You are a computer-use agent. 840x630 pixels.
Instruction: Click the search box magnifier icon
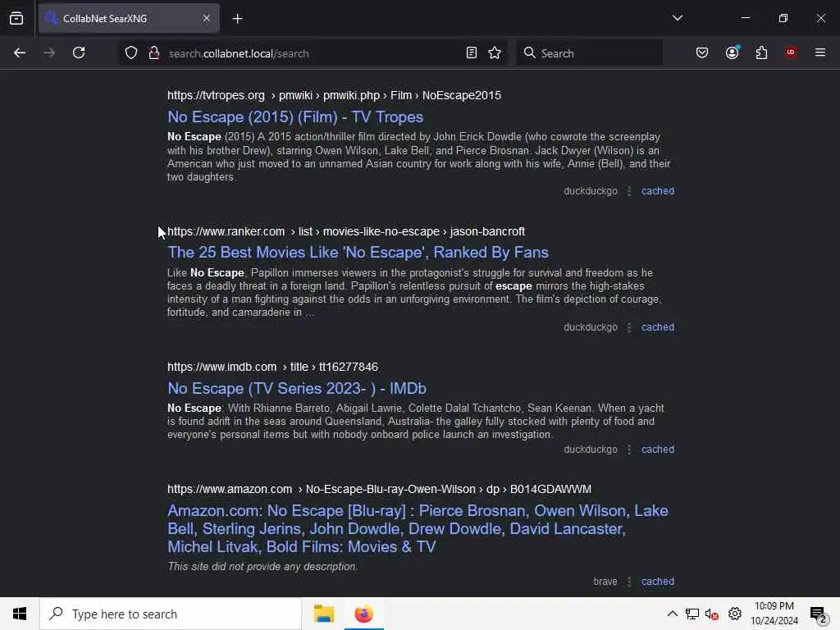tap(529, 52)
